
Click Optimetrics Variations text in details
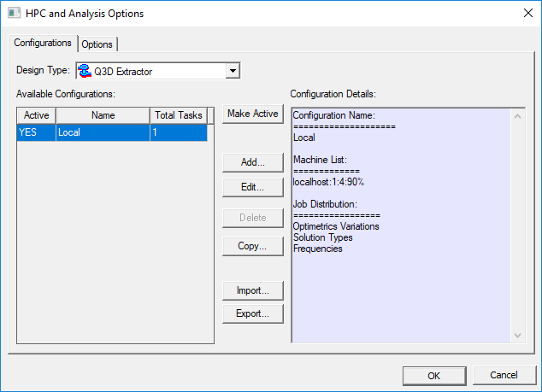click(336, 226)
